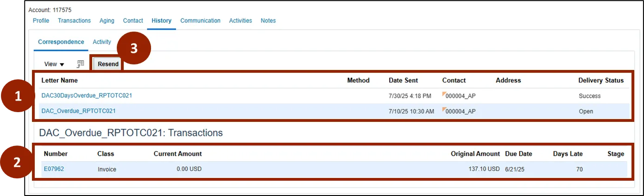Open the DAC_Overdue_RPTOTC021 letter link
Image resolution: width=644 pixels, height=196 pixels.
tap(78, 111)
